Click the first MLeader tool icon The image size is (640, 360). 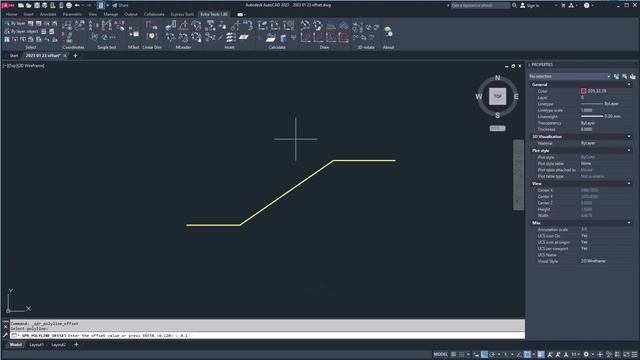click(x=171, y=26)
